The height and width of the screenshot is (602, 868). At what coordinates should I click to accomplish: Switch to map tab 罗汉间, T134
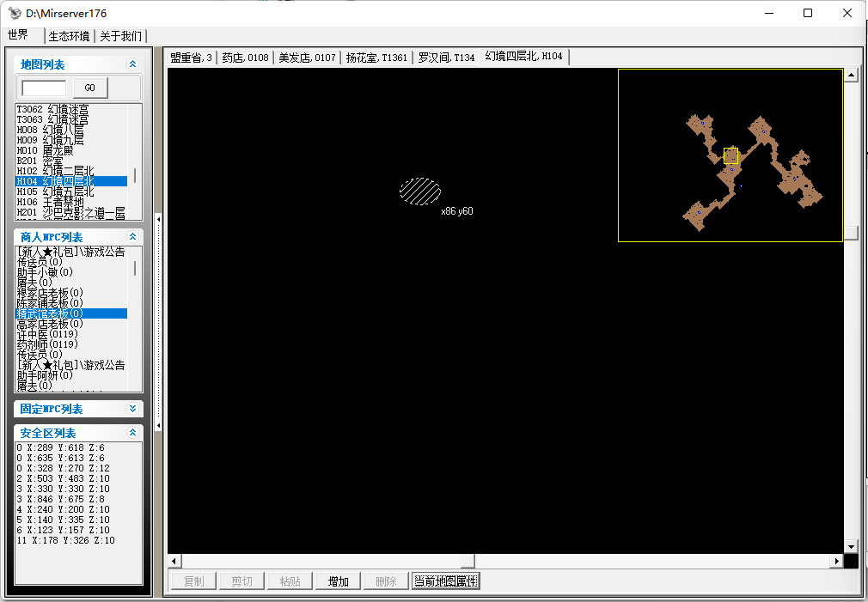coord(446,58)
